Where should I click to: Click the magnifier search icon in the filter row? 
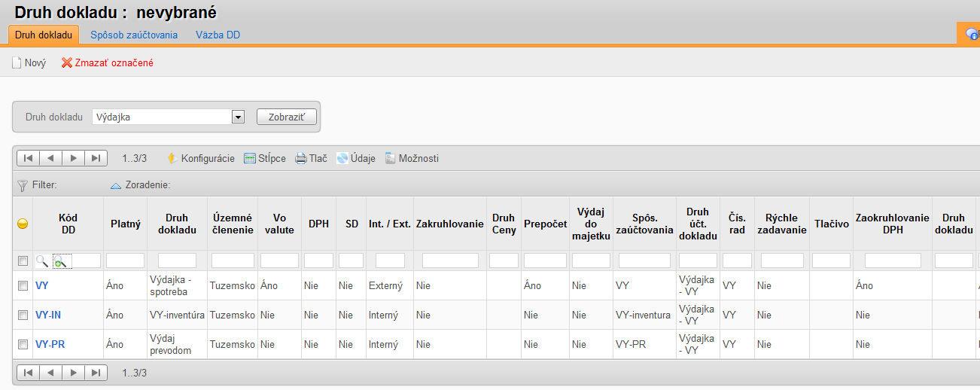(x=42, y=261)
